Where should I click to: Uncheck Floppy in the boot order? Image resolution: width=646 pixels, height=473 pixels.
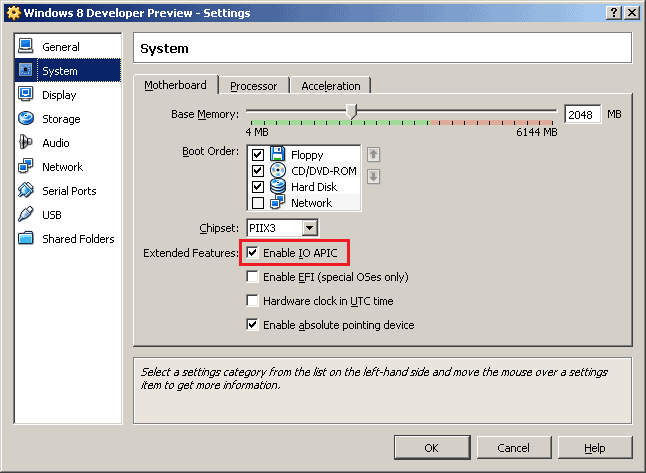[258, 155]
